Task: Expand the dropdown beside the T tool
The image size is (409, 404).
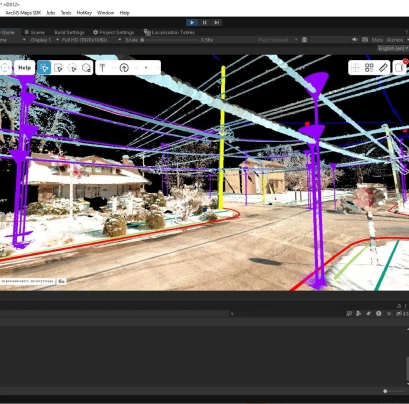Action: click(114, 68)
